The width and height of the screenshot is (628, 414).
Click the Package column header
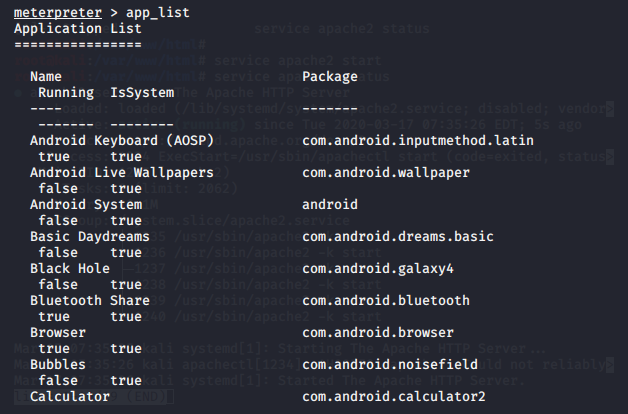[329, 76]
